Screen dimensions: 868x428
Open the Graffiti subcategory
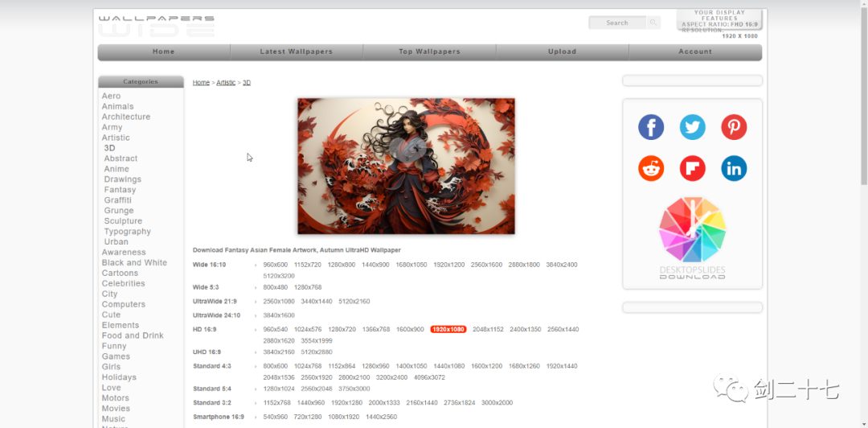118,200
